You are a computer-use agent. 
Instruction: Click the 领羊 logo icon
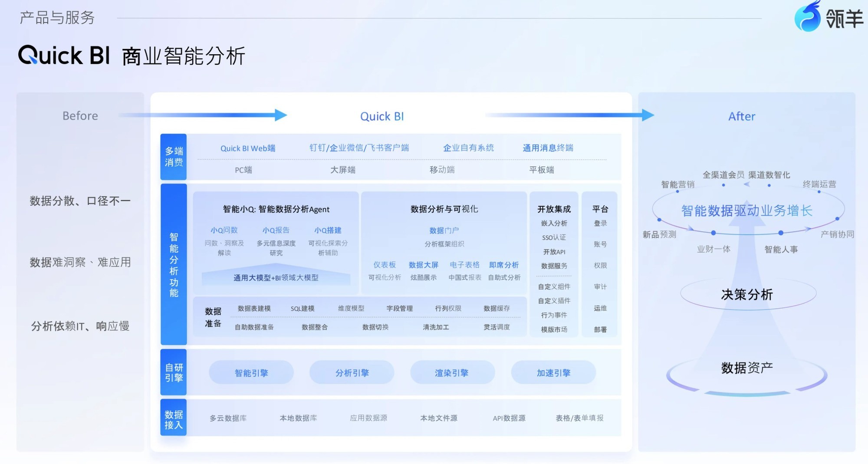pyautogui.click(x=808, y=17)
